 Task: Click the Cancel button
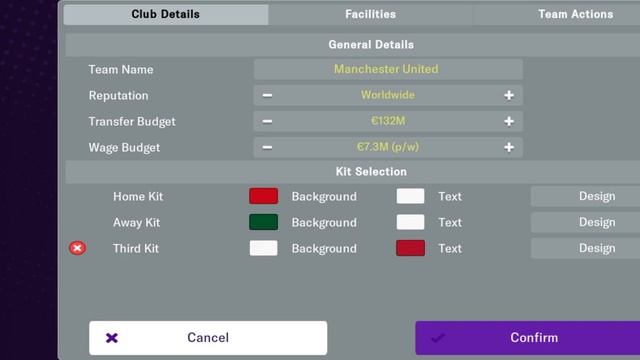click(208, 338)
